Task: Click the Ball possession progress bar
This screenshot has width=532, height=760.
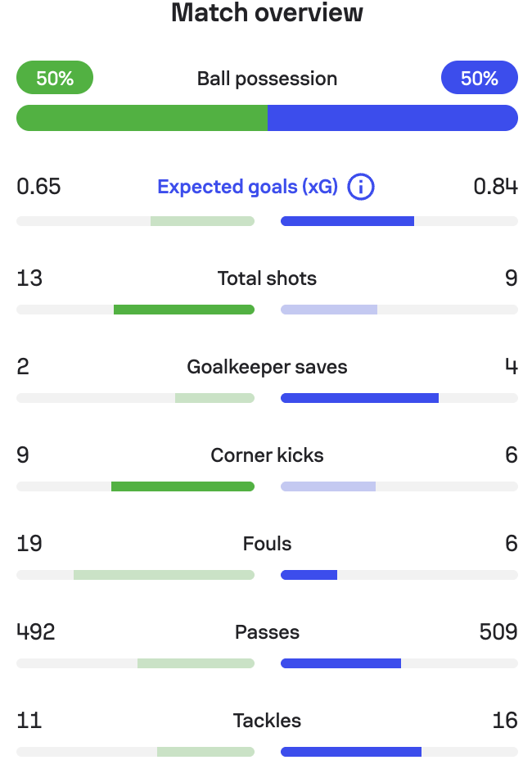Action: point(266,118)
